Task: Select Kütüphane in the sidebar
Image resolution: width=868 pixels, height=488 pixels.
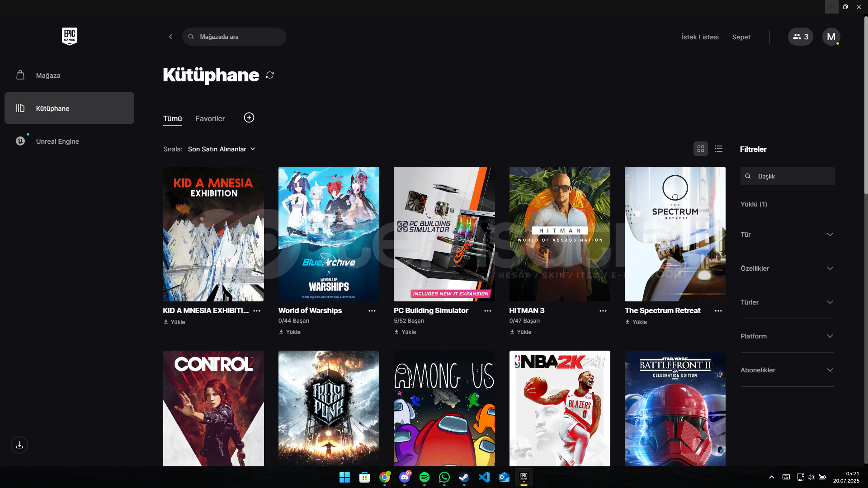Action: [69, 108]
